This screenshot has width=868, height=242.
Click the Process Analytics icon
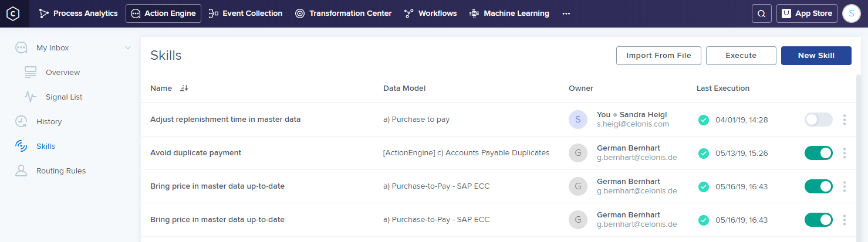pyautogui.click(x=44, y=13)
